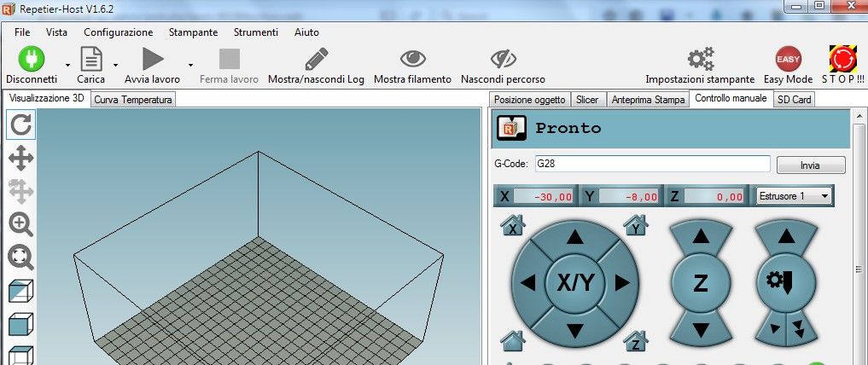This screenshot has width=868, height=365.
Task: Home the X axis with house icon
Action: pyautogui.click(x=513, y=225)
